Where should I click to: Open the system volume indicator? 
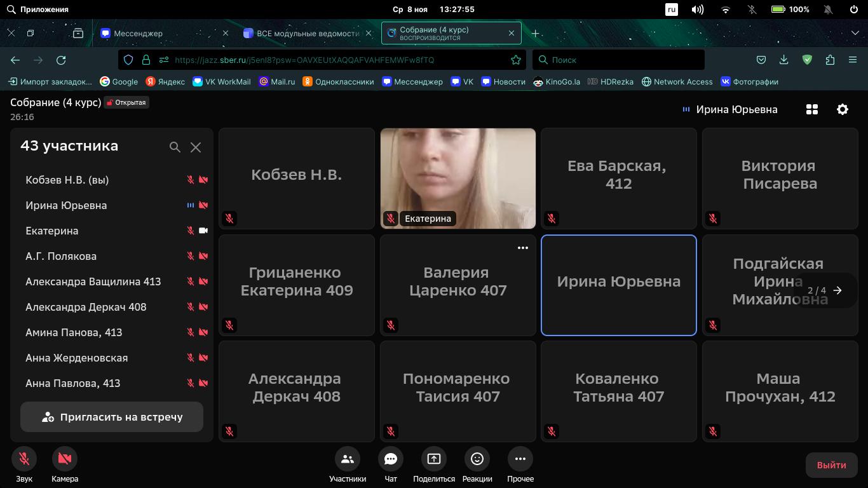pyautogui.click(x=698, y=10)
